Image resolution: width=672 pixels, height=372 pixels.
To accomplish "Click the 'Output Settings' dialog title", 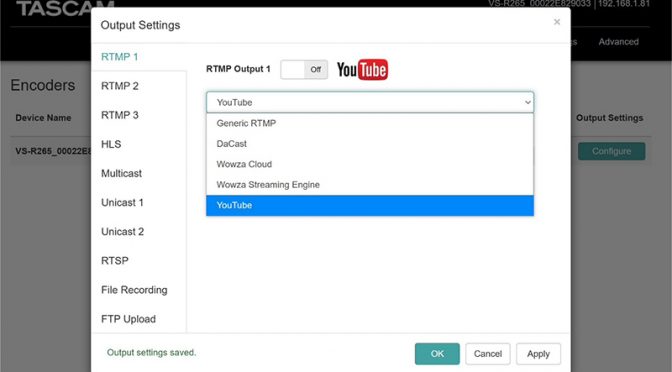I will [140, 25].
